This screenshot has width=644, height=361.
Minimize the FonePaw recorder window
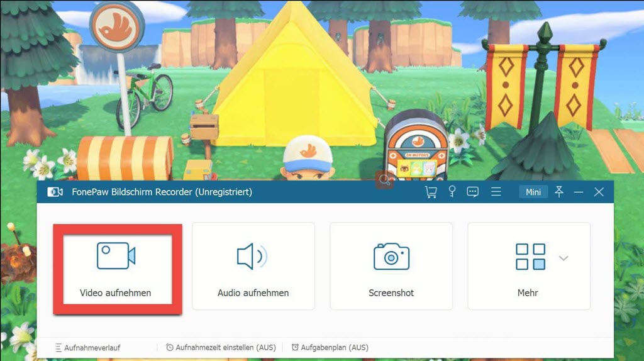(579, 192)
